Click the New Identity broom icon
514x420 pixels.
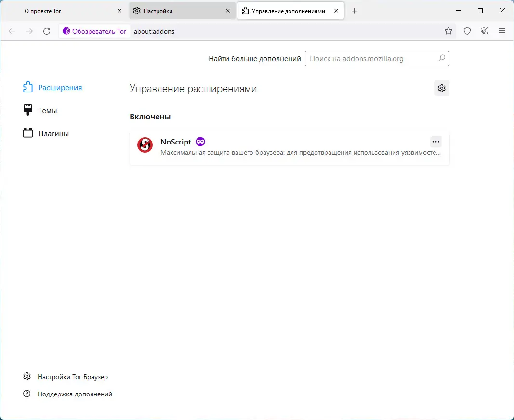point(485,31)
